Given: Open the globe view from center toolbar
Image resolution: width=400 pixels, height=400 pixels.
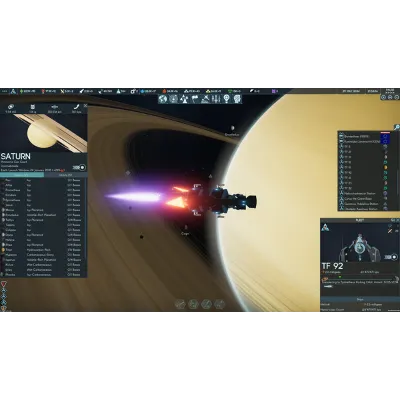Looking at the screenshot, I should [x=163, y=99].
